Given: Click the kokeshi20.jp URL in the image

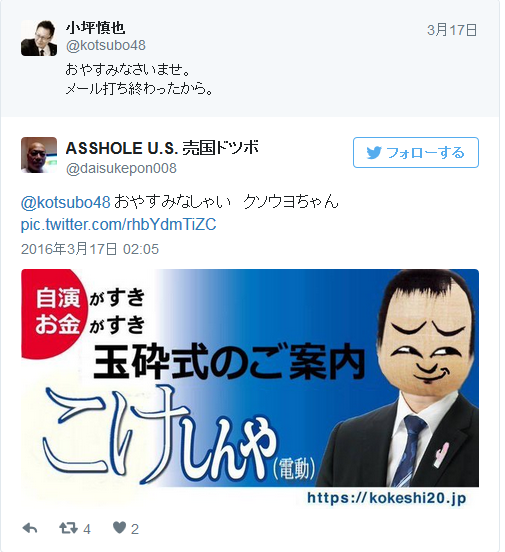Looking at the screenshot, I should point(386,498).
